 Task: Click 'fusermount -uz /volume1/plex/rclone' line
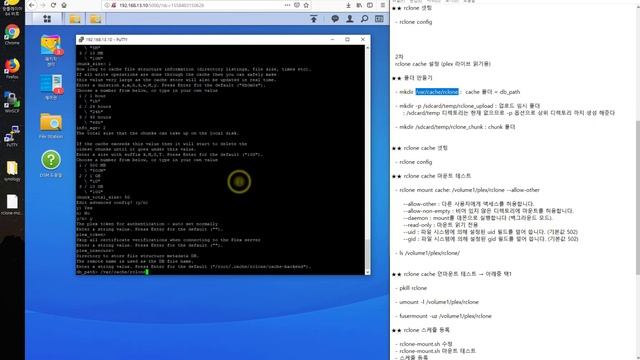(x=443, y=316)
